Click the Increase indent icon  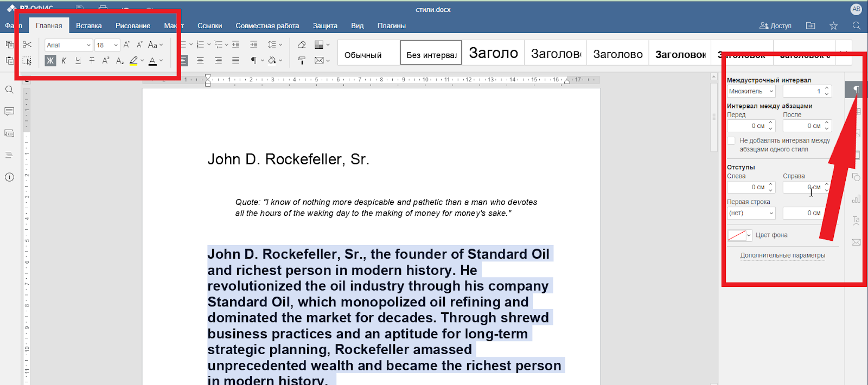tap(253, 44)
